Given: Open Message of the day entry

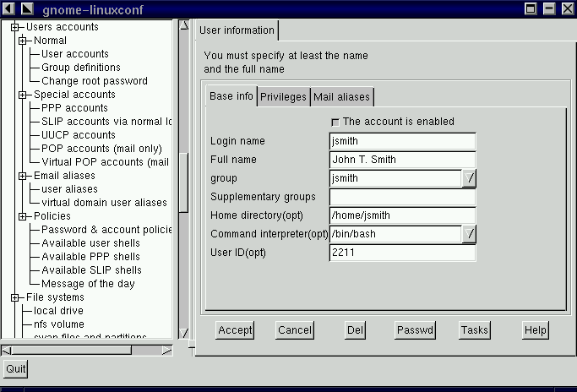Looking at the screenshot, I should click(88, 284).
